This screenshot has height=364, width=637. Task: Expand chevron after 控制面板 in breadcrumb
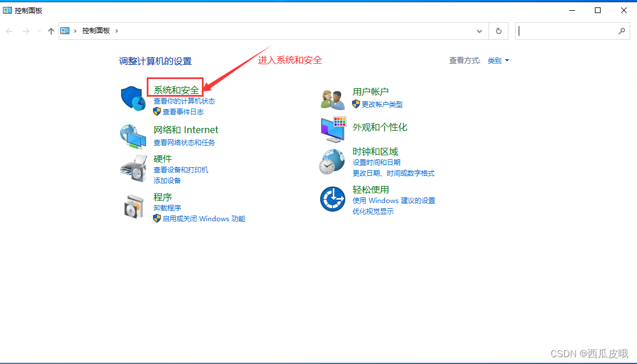(117, 31)
